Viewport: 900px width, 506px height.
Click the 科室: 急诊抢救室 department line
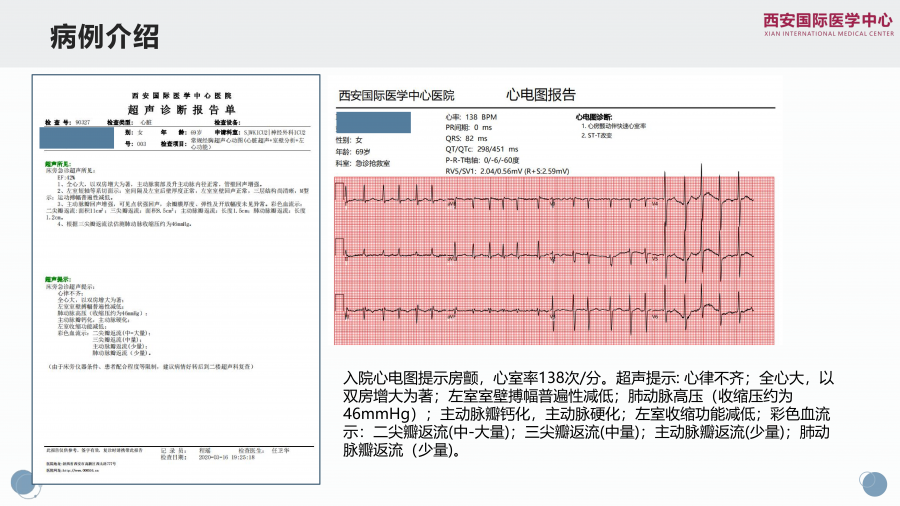tap(364, 162)
